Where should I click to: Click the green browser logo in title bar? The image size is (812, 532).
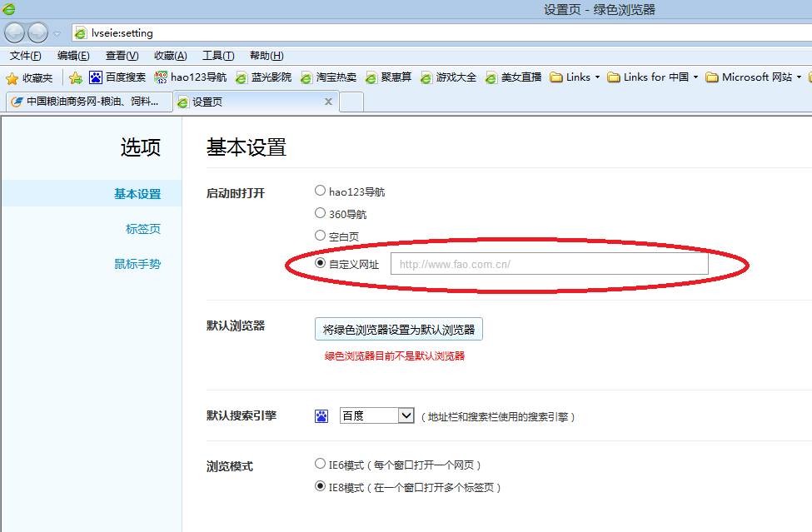pyautogui.click(x=9, y=9)
